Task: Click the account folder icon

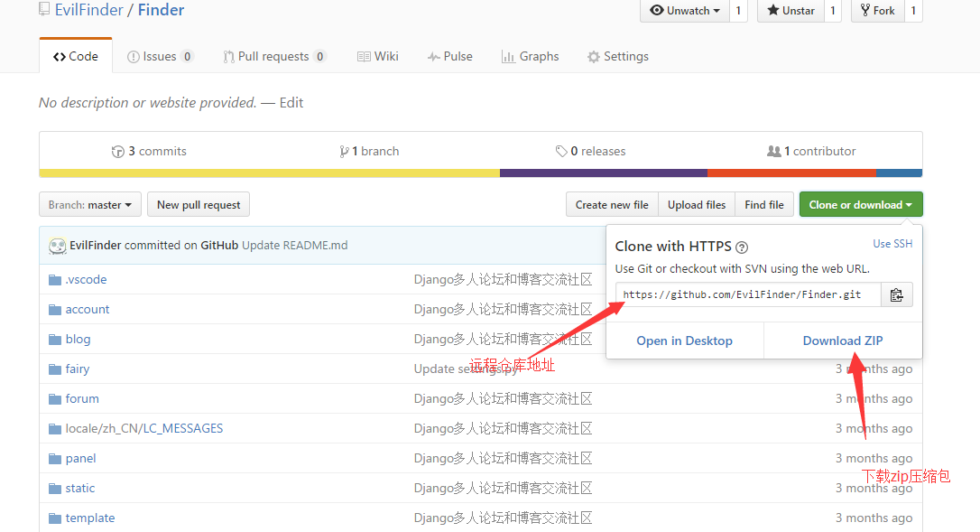Action: click(55, 310)
